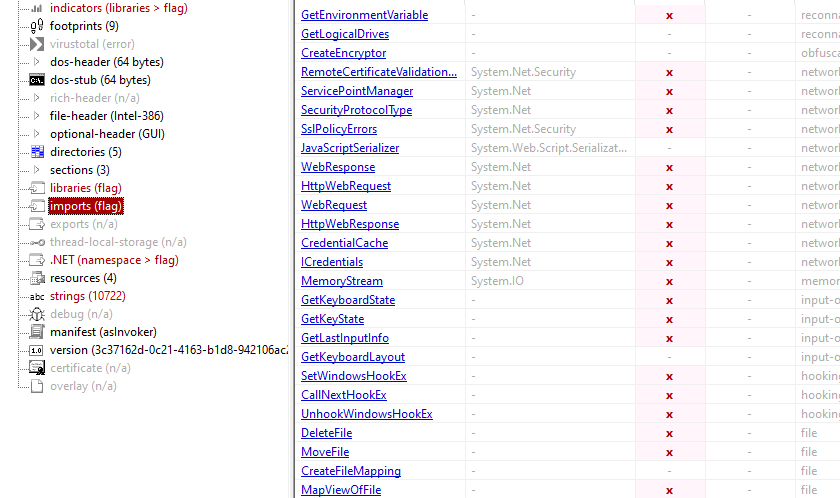Open the MemoryStream link
Image resolution: width=840 pixels, height=498 pixels.
click(x=342, y=281)
